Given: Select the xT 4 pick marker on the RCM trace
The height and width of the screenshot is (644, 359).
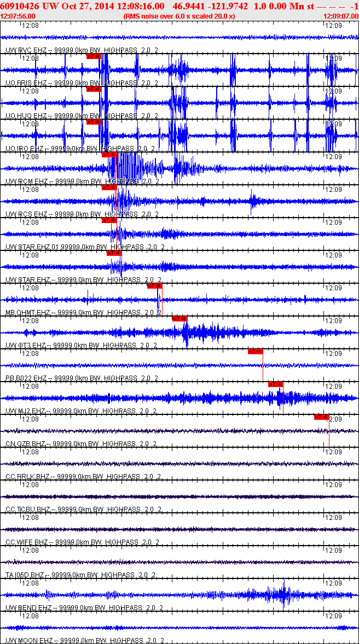Looking at the screenshot, I should coord(109,155).
